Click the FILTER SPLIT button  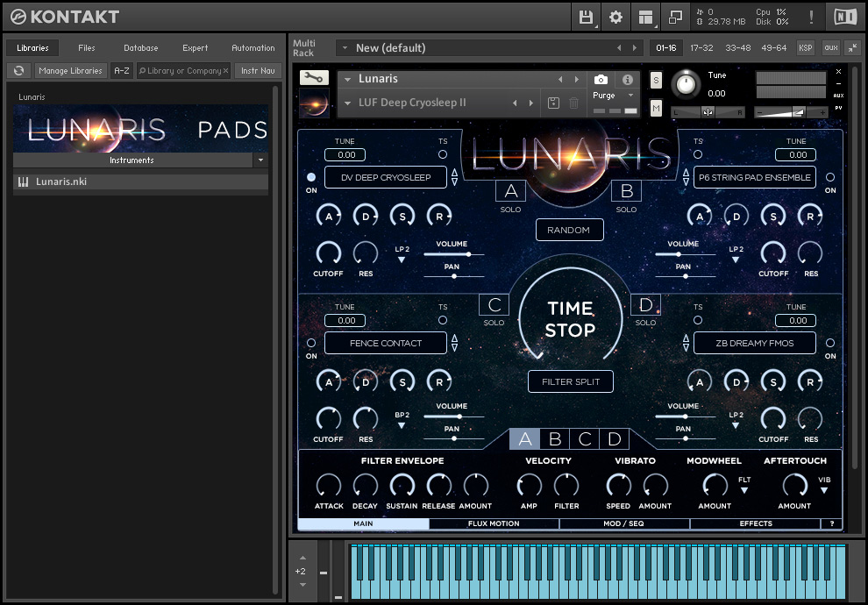[x=571, y=381]
